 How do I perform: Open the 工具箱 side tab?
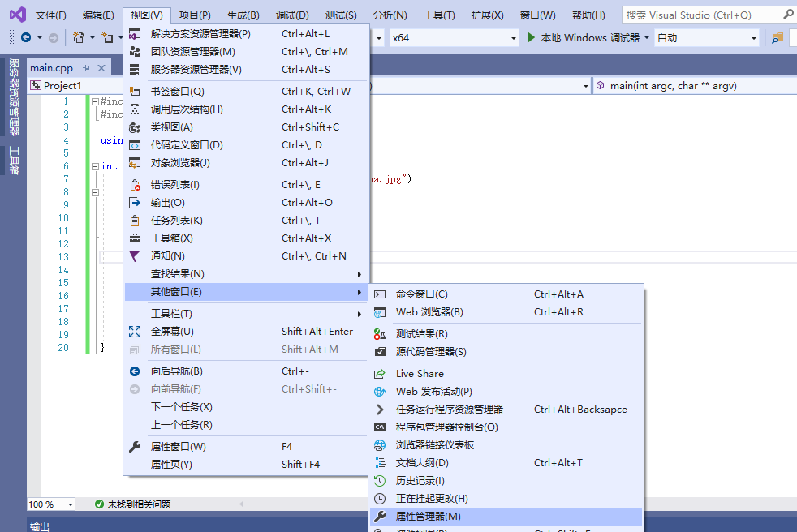coord(14,161)
